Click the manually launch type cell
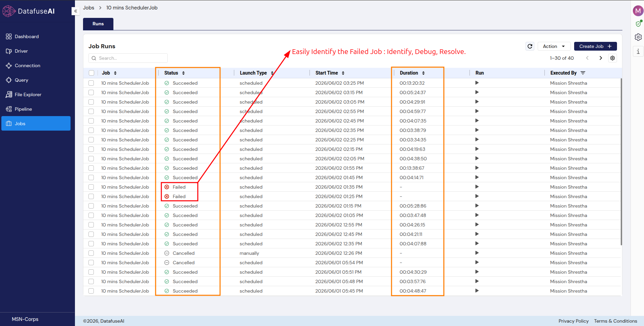This screenshot has width=644, height=326. coord(249,253)
